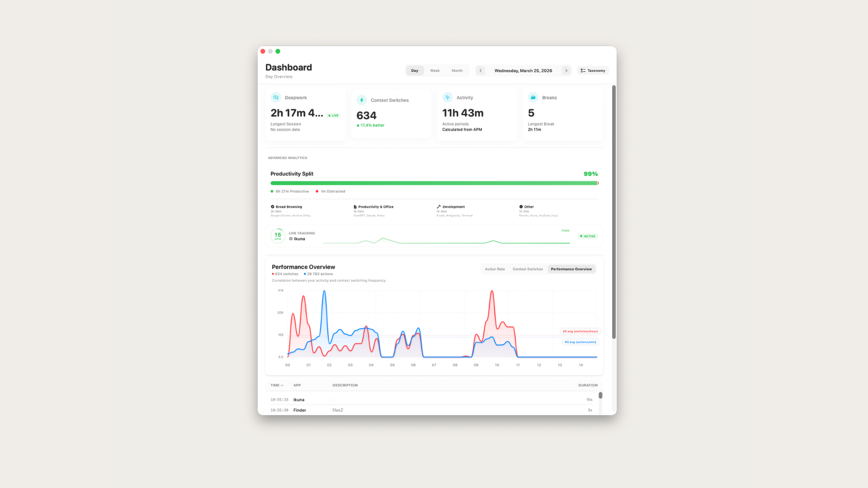Image resolution: width=868 pixels, height=488 pixels.
Task: Click the Deepwork brain icon
Action: tap(276, 98)
